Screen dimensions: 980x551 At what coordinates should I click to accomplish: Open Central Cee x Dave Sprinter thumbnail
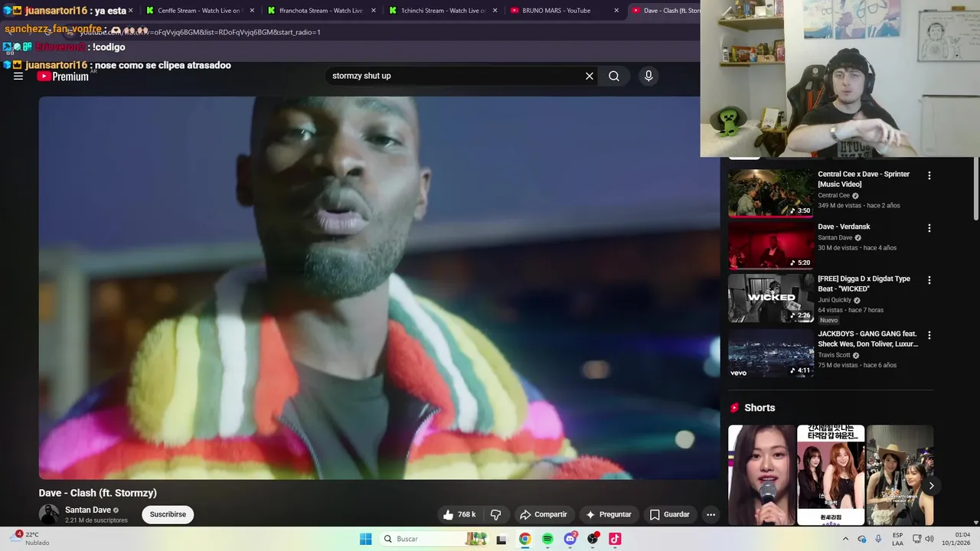pos(771,194)
